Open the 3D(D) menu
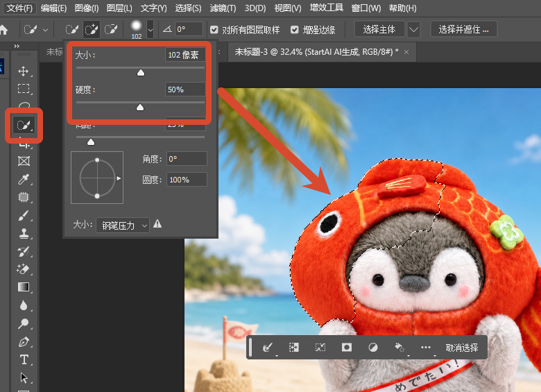Screen dimensions: 541x392 pyautogui.click(x=255, y=8)
